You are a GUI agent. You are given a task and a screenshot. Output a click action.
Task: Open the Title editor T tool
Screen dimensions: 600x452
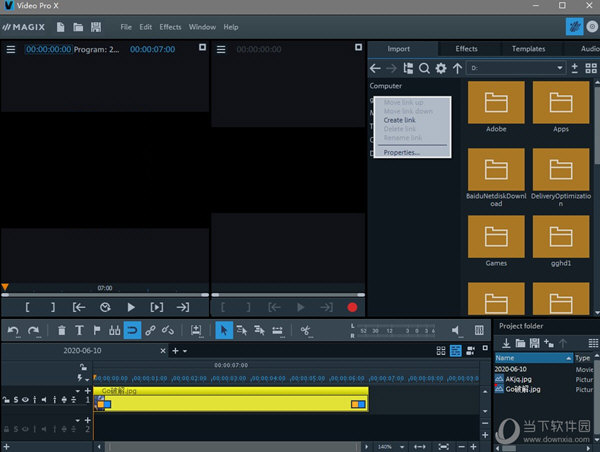[79, 330]
